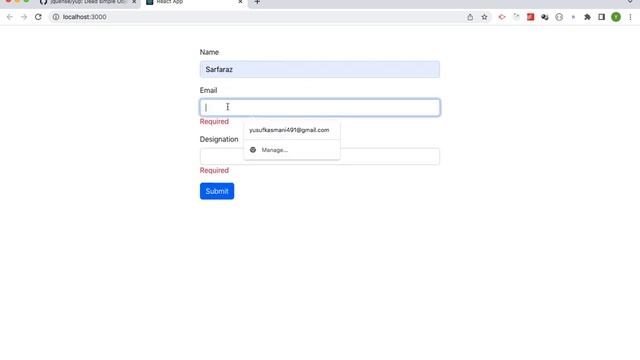Viewport: 640px width, 360px height.
Task: View site information icon beside localhost:3000
Action: tap(56, 17)
